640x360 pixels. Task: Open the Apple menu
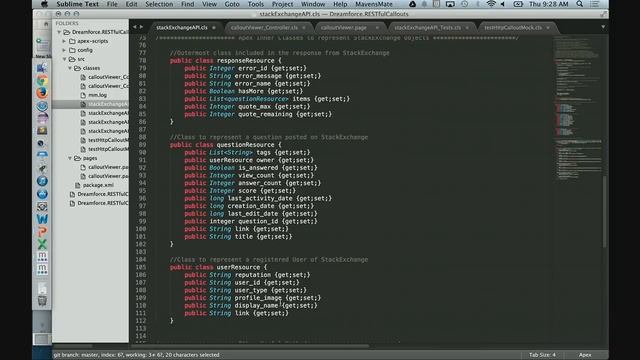click(x=44, y=4)
